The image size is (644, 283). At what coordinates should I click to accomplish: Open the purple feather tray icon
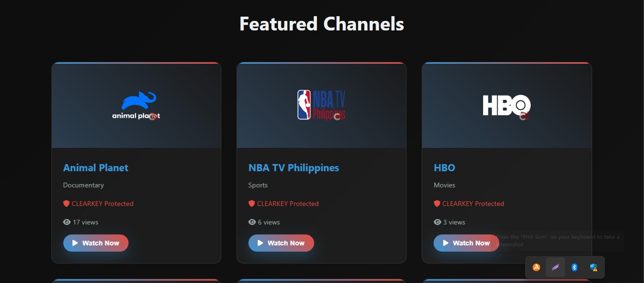pos(555,267)
